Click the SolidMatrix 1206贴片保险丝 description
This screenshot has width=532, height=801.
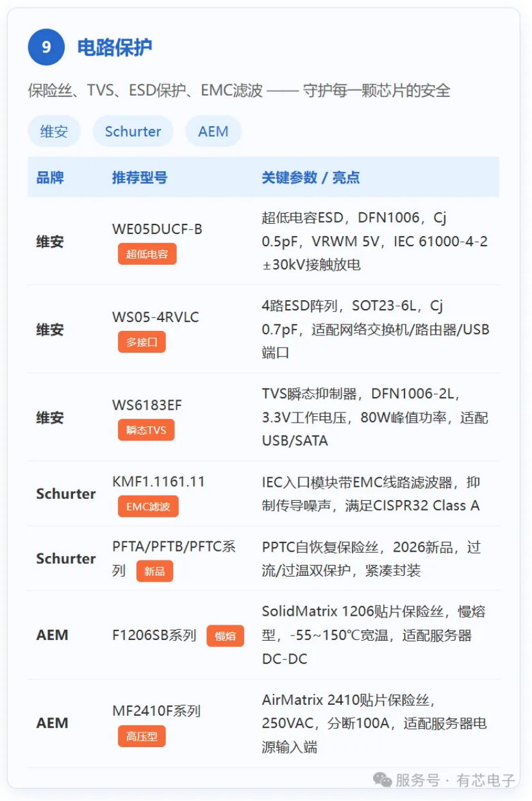tap(374, 635)
